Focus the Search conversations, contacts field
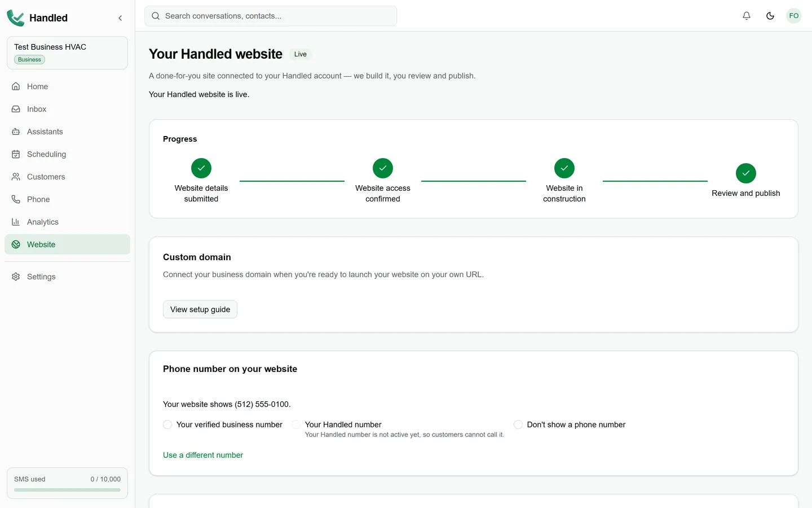This screenshot has width=812, height=508. [271, 16]
